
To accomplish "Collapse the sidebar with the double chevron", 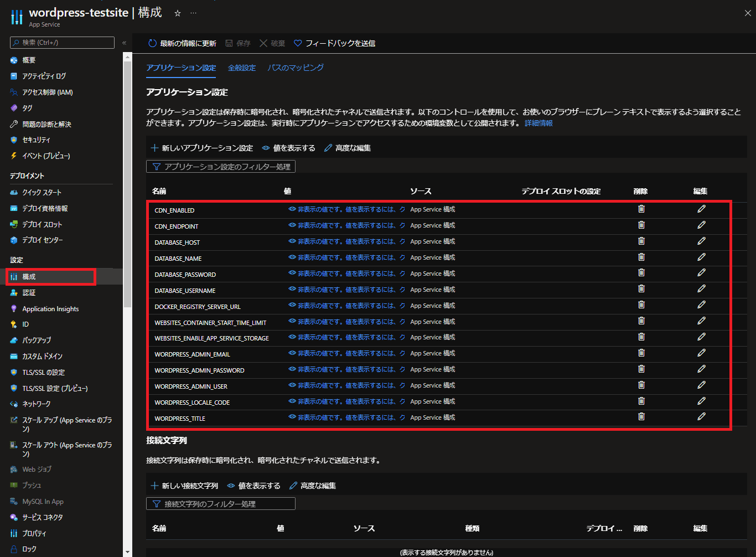I will pyautogui.click(x=124, y=43).
